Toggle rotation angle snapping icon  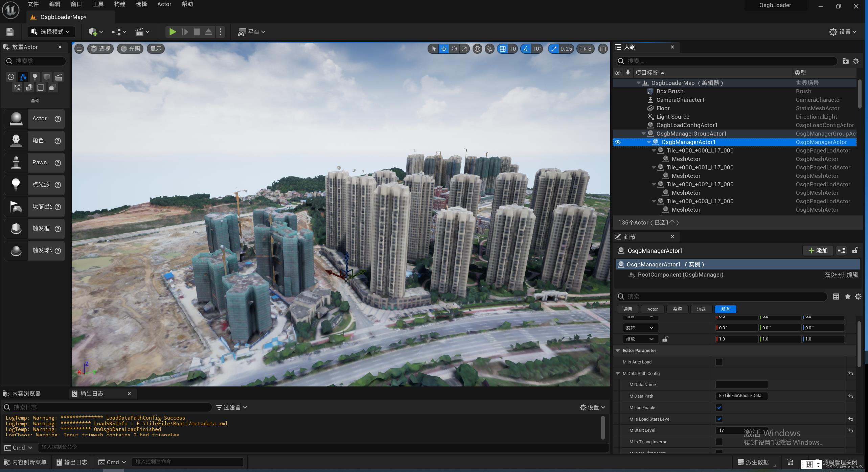[x=526, y=49]
